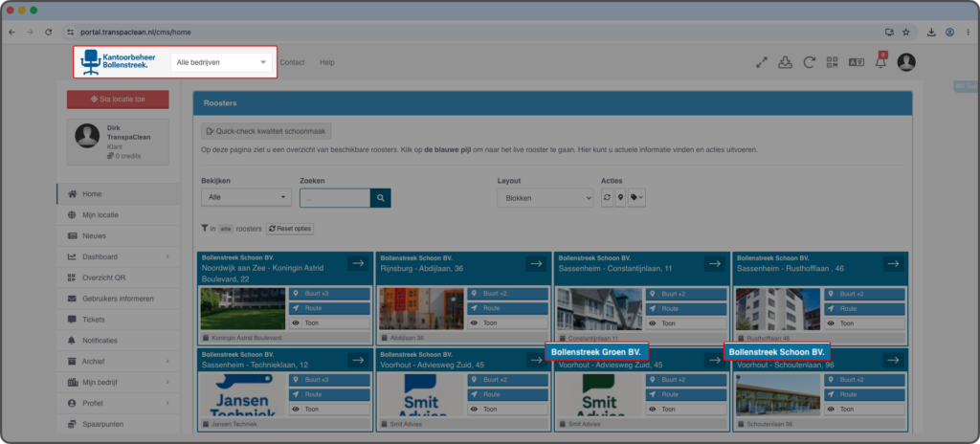Click the map pin icon under Acties
Viewport: 980px width, 444px height.
click(620, 198)
